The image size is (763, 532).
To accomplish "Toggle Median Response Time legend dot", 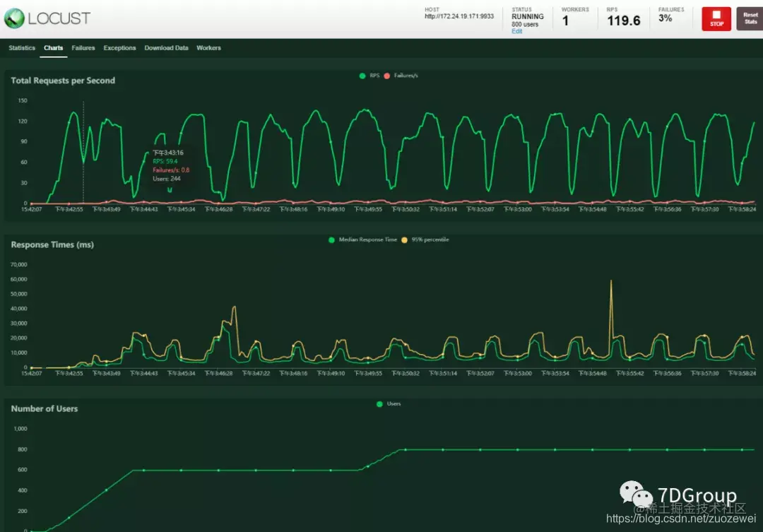I will 331,240.
